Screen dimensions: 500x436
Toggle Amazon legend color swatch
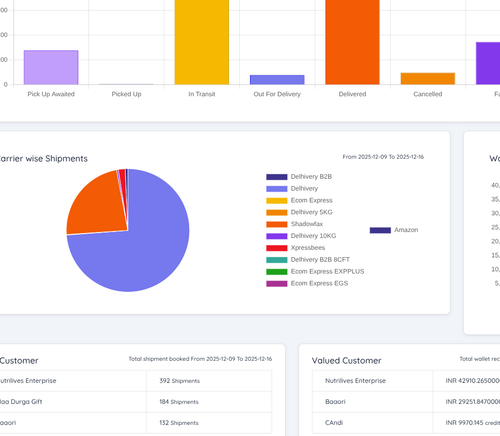point(380,230)
